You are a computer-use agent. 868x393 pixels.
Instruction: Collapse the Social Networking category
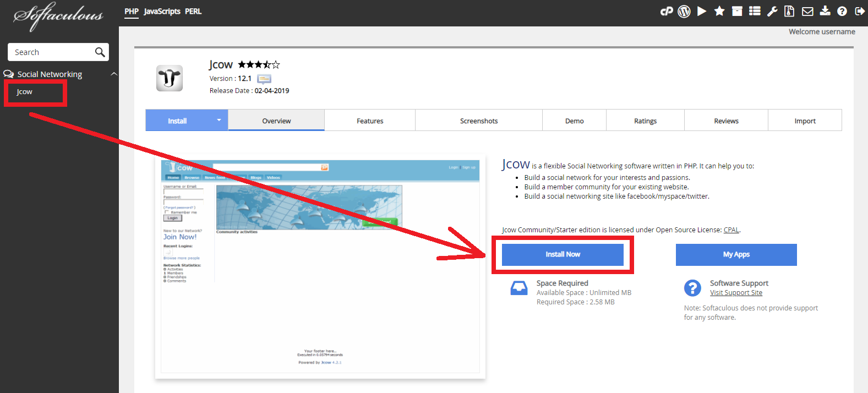(x=114, y=74)
